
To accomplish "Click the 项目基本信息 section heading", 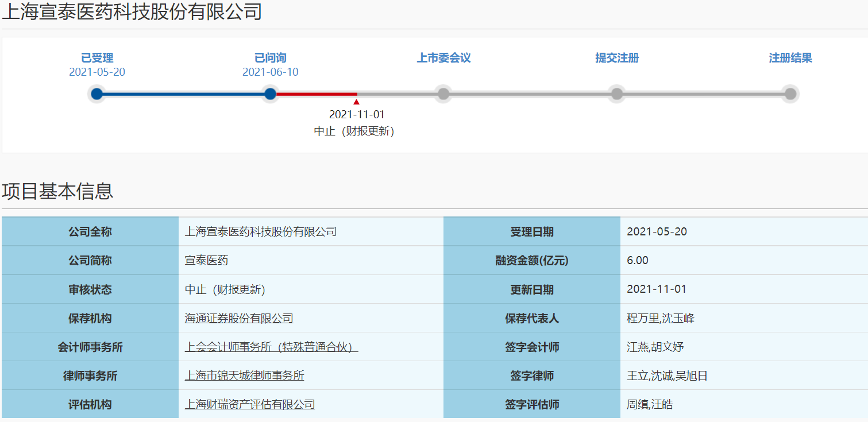I will coord(57,191).
